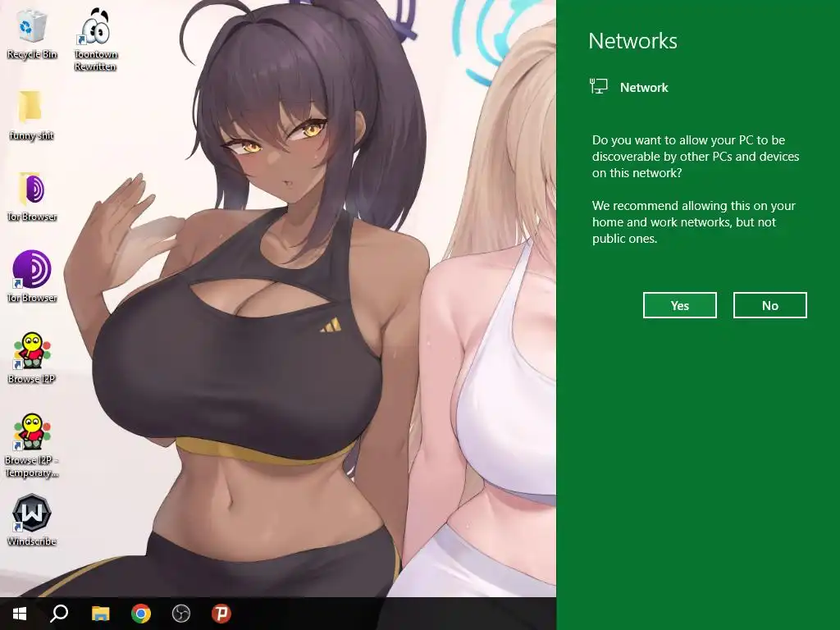This screenshot has height=630, width=840.
Task: Open the Recycle Bin desktop icon
Action: point(32,32)
